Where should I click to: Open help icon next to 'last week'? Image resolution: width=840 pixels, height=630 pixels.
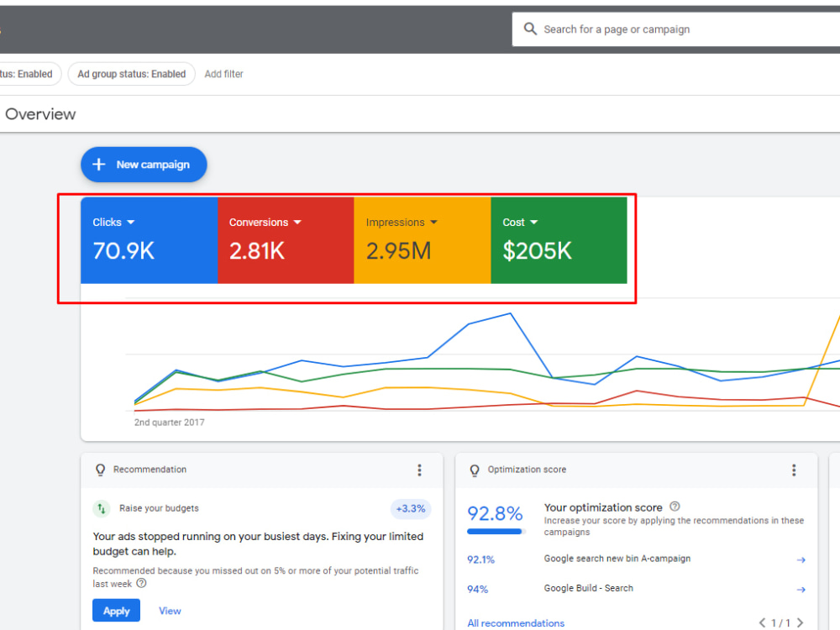pyautogui.click(x=141, y=584)
